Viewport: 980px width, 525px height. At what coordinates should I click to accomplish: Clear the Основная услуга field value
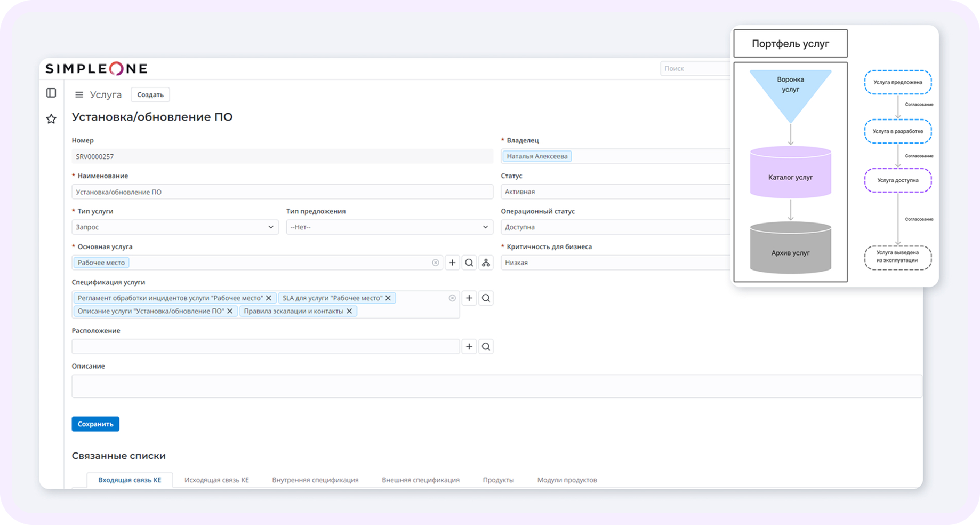(436, 262)
